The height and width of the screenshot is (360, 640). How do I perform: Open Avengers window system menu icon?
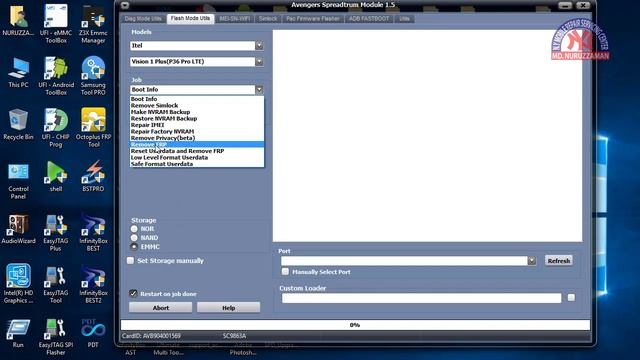pos(125,5)
